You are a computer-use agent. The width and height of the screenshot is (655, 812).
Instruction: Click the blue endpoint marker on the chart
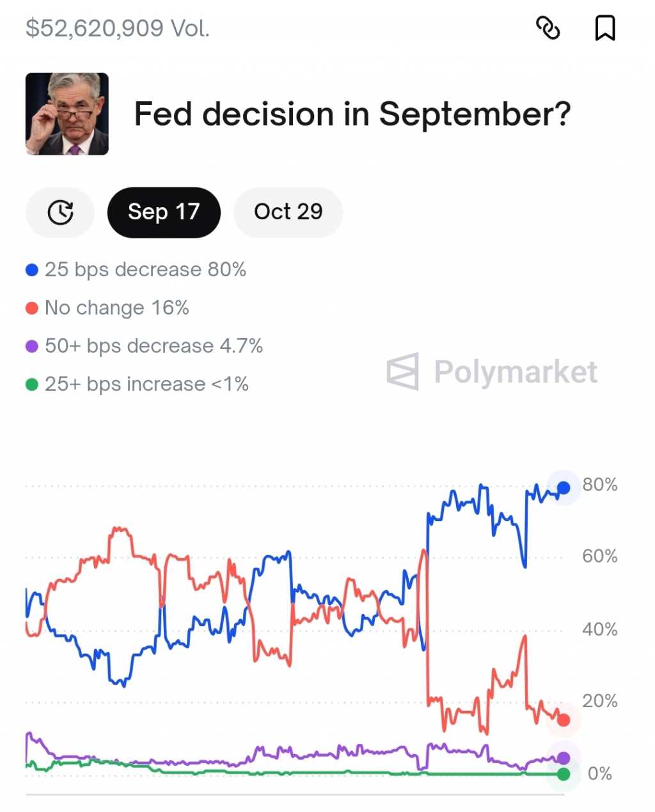pos(564,488)
